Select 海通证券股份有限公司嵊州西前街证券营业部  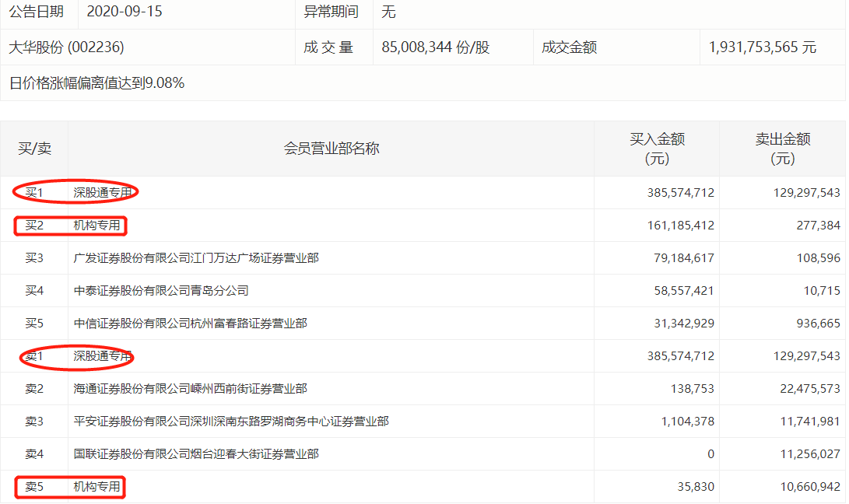click(x=190, y=389)
